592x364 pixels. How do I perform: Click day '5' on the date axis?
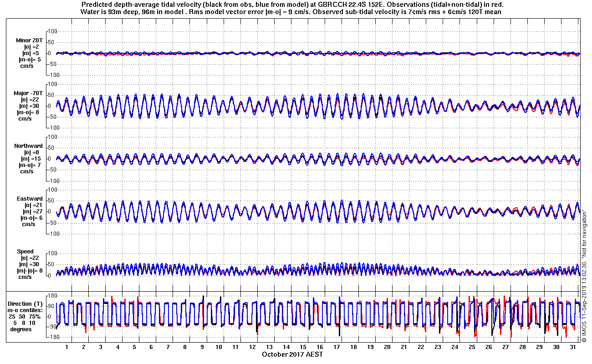click(x=134, y=347)
